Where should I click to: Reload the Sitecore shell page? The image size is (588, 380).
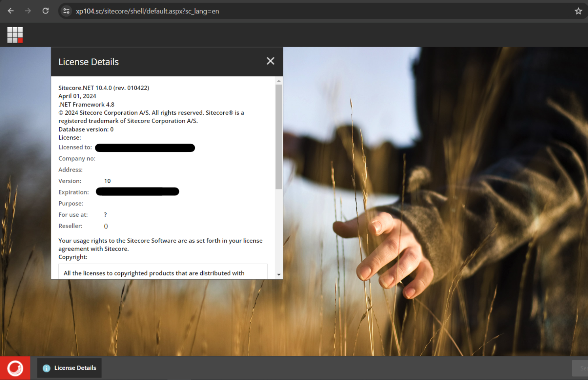click(x=45, y=11)
